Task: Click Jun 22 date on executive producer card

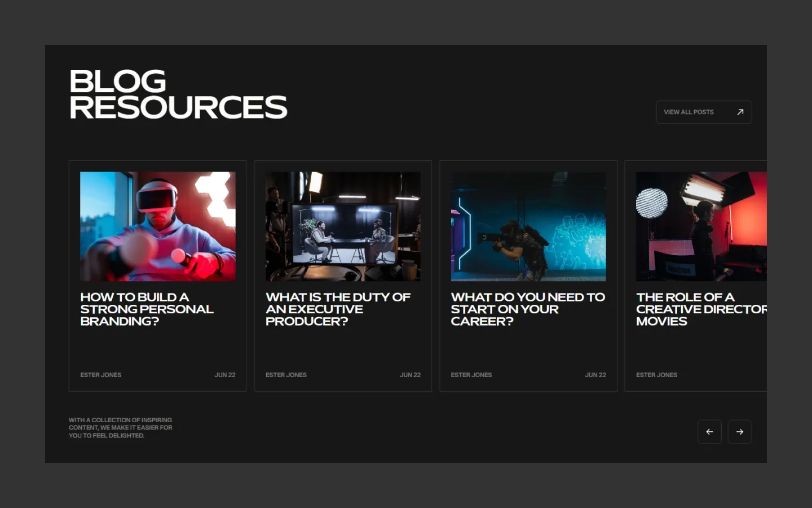Action: (x=410, y=375)
